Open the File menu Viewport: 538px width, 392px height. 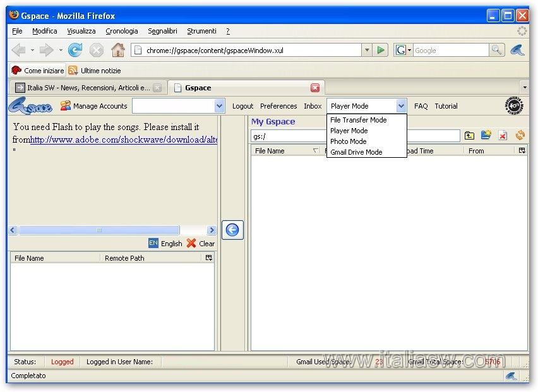pyautogui.click(x=17, y=31)
